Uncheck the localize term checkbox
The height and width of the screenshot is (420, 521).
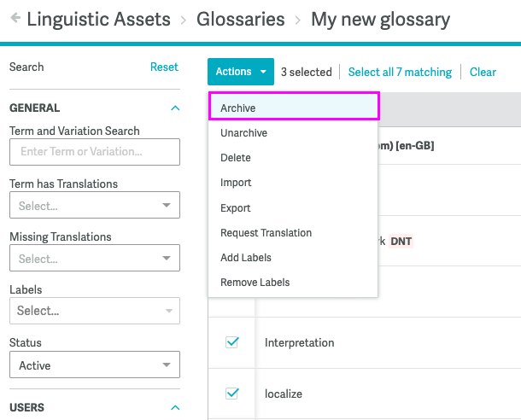tap(232, 394)
